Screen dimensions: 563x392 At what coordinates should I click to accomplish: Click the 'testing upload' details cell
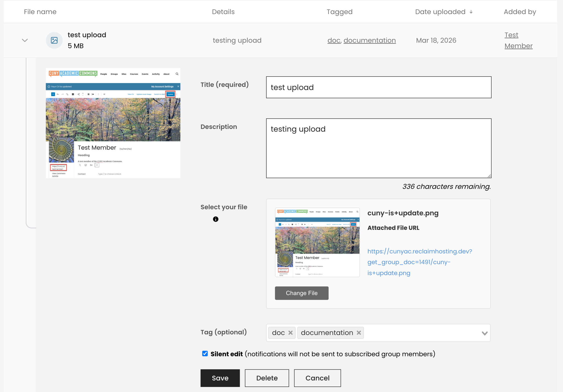point(237,40)
